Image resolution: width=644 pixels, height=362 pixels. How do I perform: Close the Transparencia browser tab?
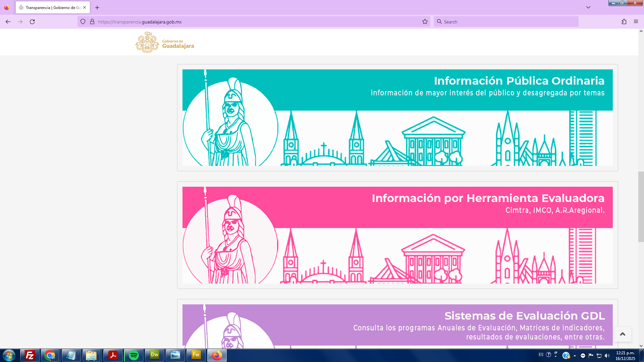[85, 7]
